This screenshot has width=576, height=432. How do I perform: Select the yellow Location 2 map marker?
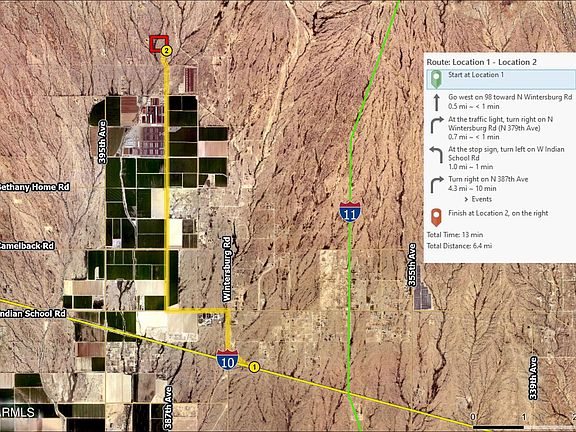click(x=166, y=51)
